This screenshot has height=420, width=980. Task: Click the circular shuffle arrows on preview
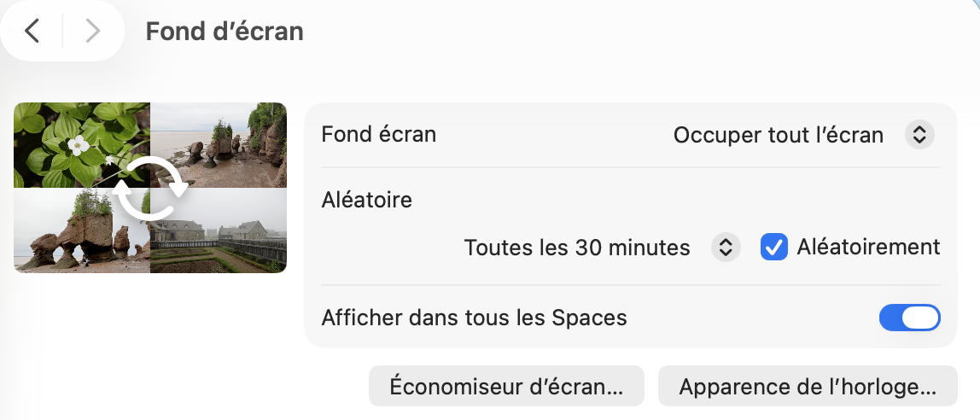click(150, 188)
